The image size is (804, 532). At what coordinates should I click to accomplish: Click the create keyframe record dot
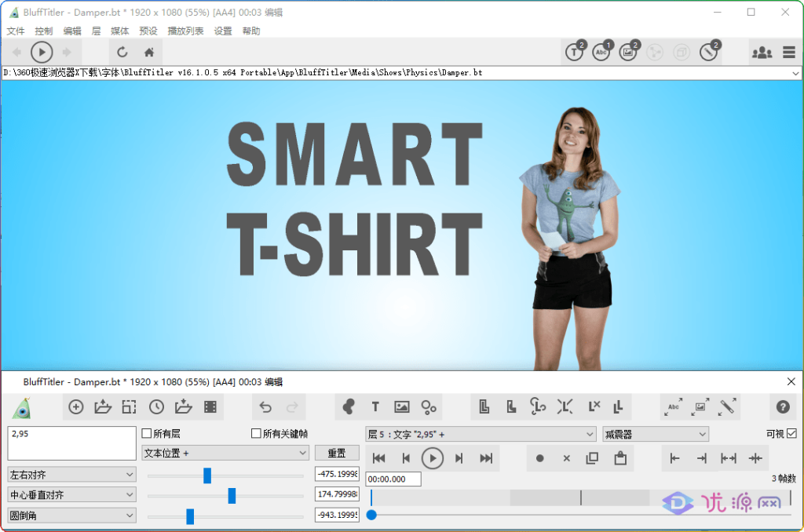[x=539, y=458]
